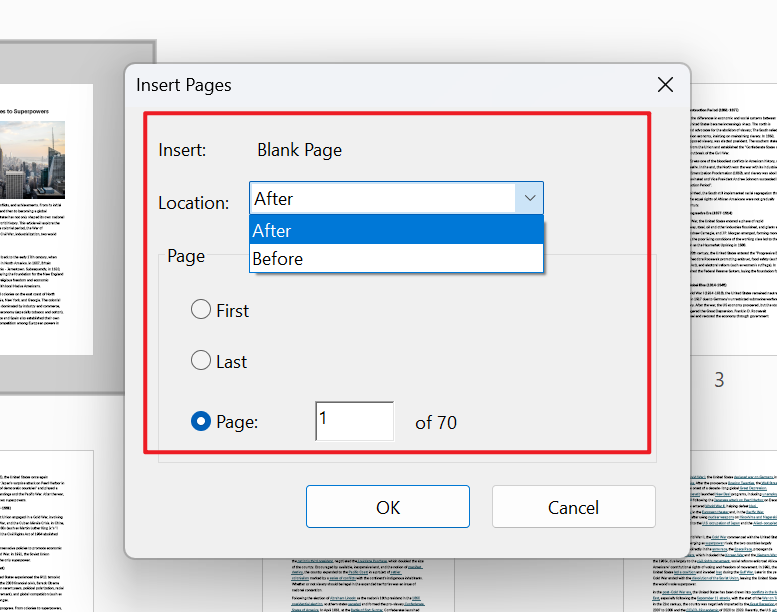This screenshot has height=612, width=777.
Task: Select the Last page radio button
Action: tap(201, 361)
